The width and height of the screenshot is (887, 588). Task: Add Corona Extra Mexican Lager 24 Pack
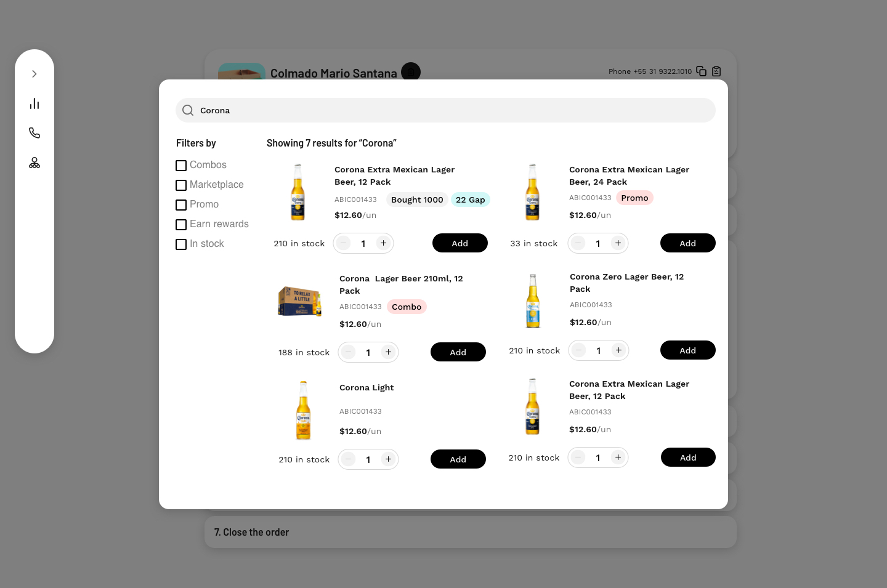click(688, 243)
